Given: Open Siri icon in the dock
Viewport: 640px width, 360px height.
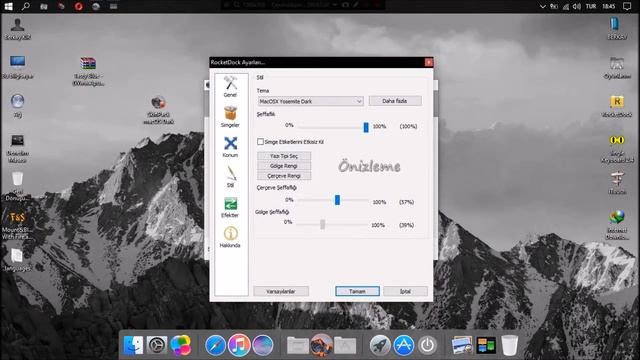Looking at the screenshot, I should tap(262, 345).
